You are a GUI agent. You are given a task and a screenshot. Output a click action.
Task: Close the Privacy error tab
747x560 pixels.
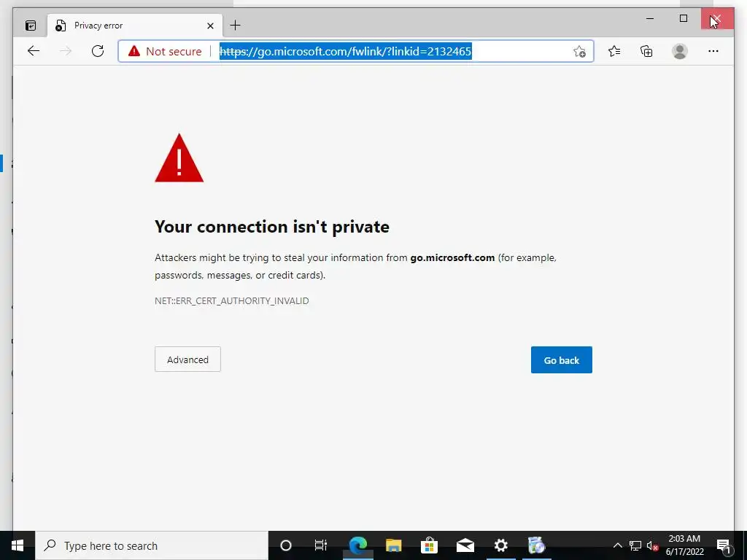click(210, 26)
